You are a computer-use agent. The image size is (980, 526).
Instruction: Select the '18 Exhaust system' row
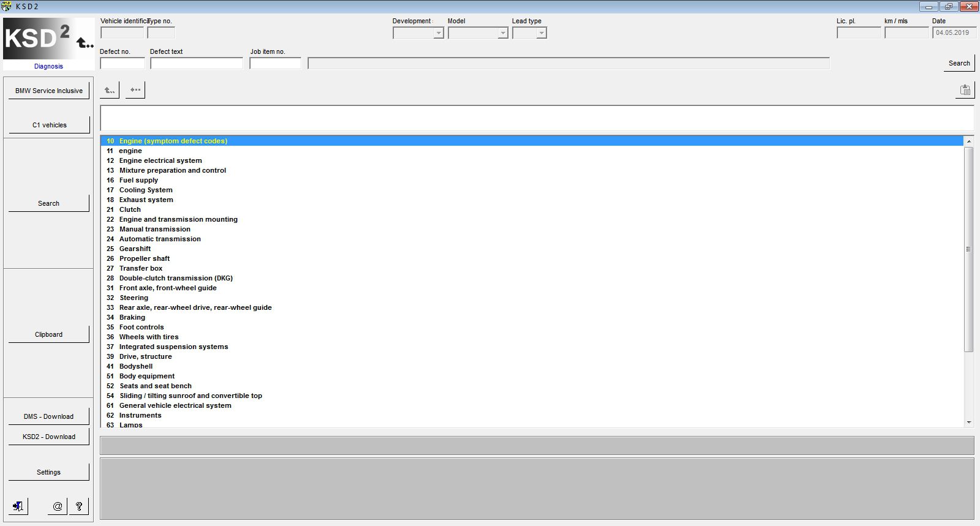pos(532,200)
